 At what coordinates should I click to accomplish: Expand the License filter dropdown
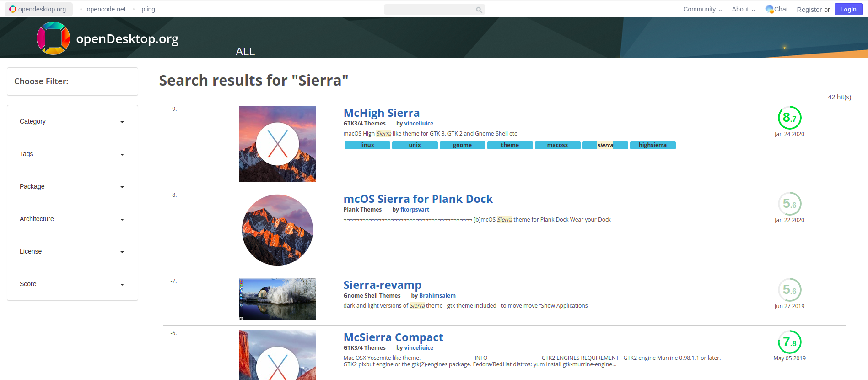click(72, 252)
